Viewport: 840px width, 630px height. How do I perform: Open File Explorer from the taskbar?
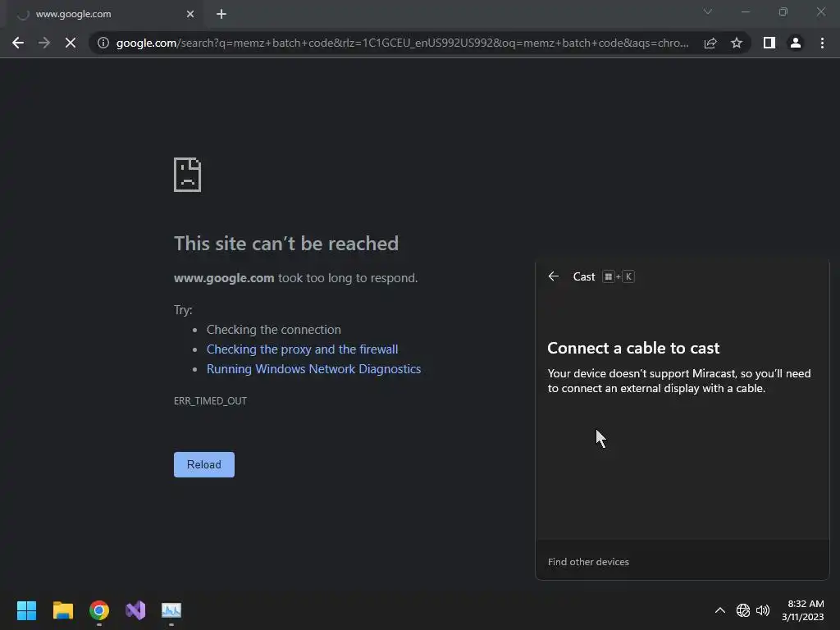coord(62,610)
